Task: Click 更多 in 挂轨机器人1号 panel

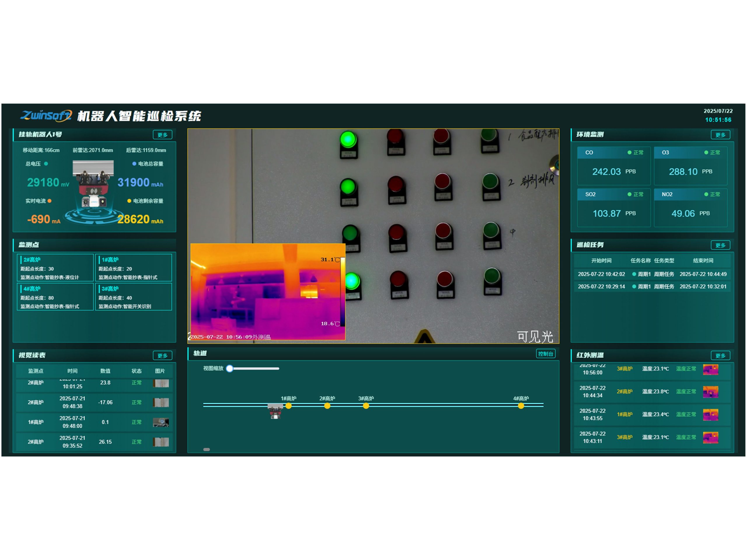Action: click(162, 135)
